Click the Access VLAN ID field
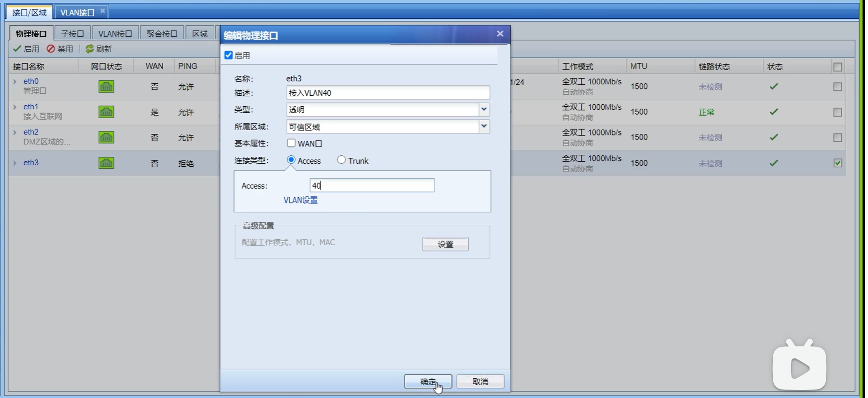This screenshot has height=398, width=868. pyautogui.click(x=372, y=185)
